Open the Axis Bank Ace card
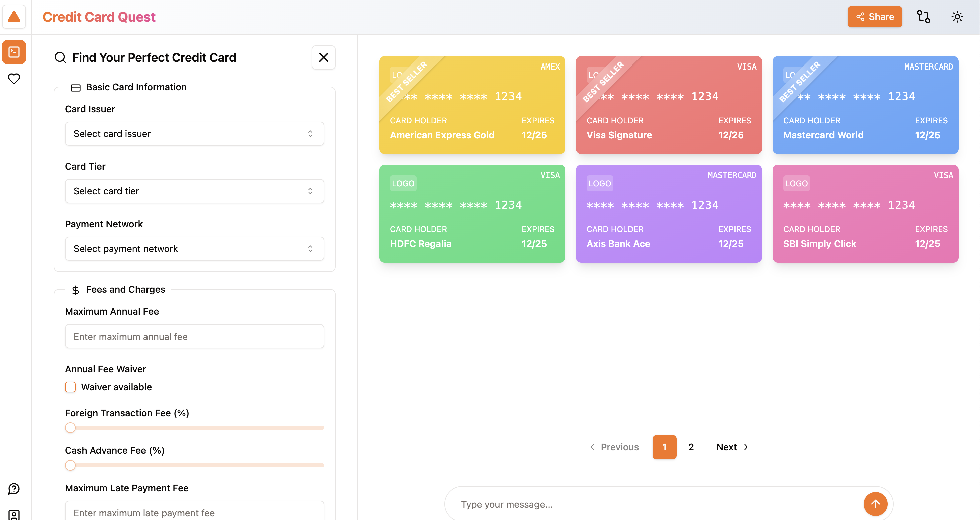980x520 pixels. pos(669,214)
